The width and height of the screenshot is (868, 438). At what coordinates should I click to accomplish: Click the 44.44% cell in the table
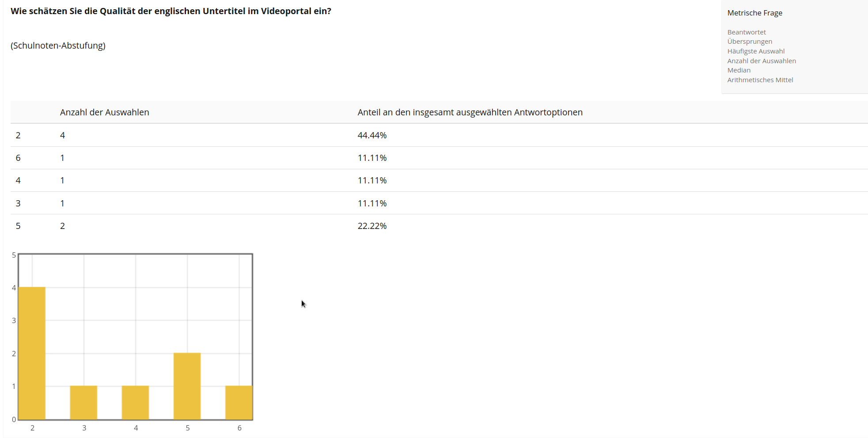tap(372, 135)
